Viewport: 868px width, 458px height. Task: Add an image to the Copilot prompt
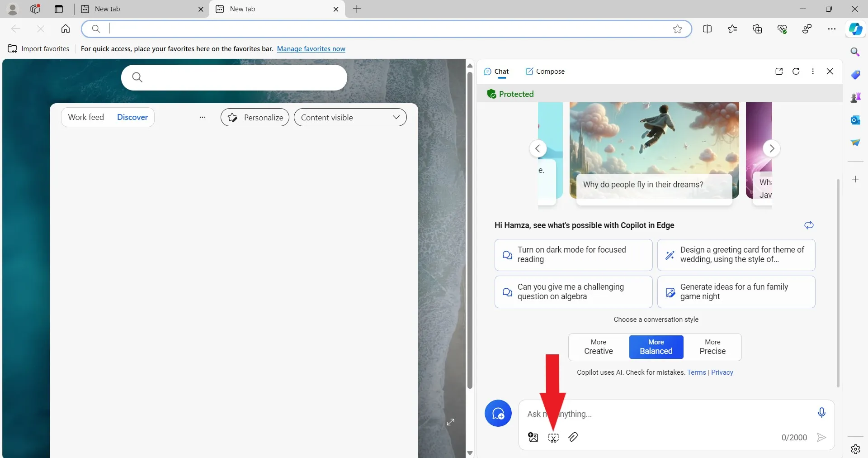533,437
